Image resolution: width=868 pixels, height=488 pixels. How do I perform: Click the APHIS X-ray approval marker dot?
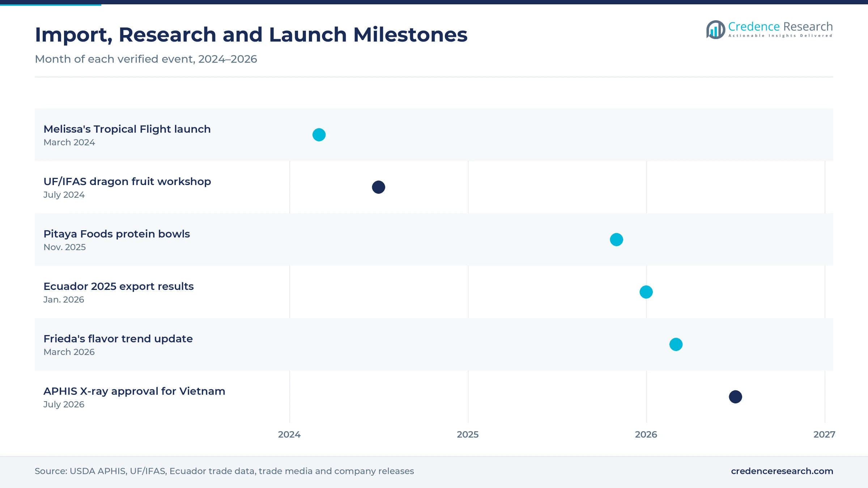(x=736, y=397)
